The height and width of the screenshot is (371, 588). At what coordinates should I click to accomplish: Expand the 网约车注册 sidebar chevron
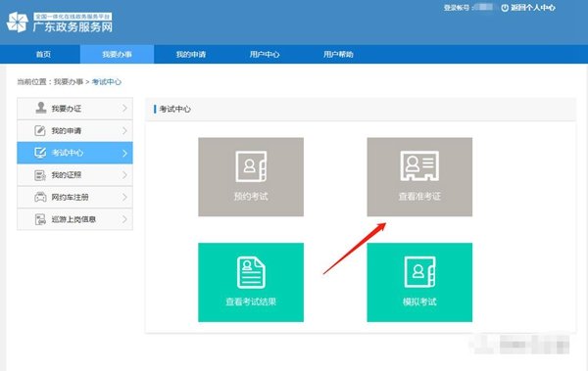[124, 197]
